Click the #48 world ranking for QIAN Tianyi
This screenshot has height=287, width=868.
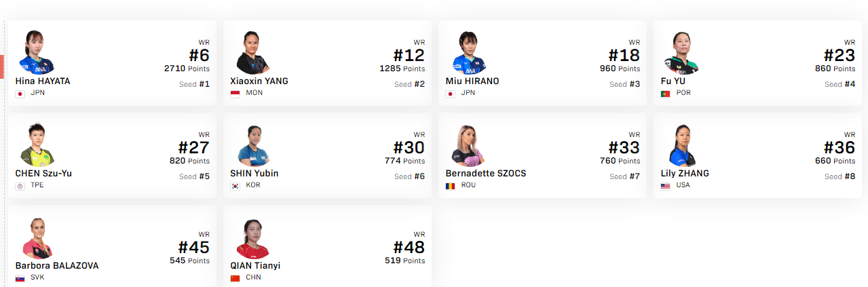(409, 247)
